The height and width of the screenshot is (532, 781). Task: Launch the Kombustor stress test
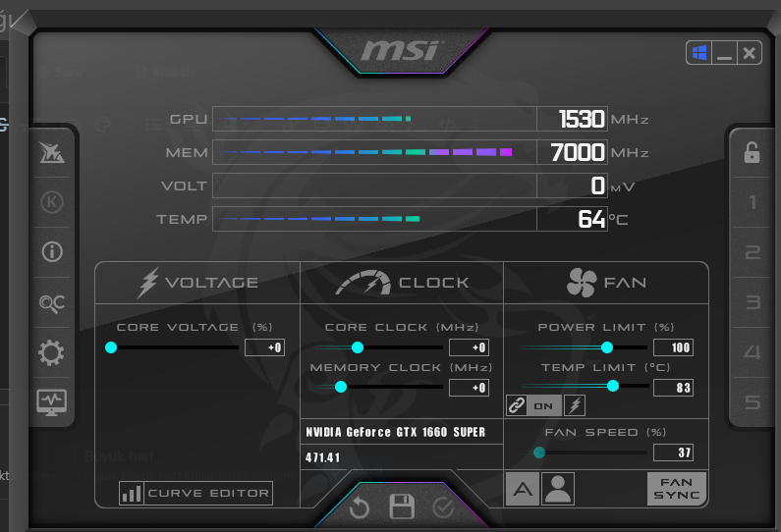tap(52, 202)
